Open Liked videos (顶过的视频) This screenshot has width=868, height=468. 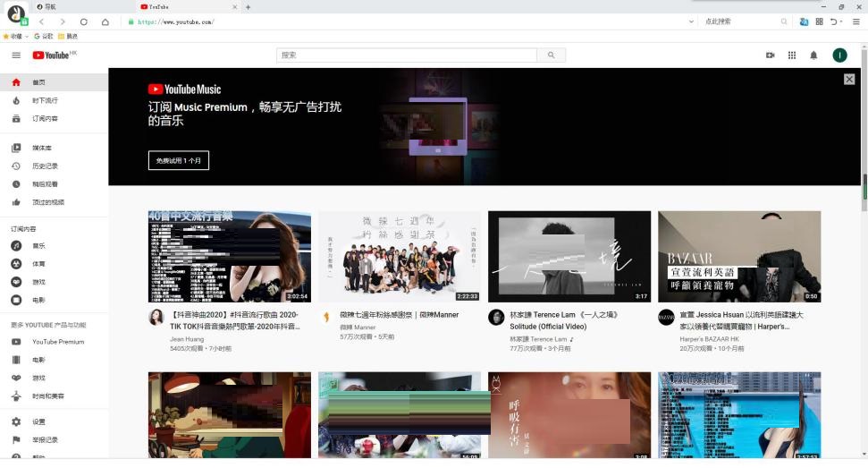click(x=54, y=202)
